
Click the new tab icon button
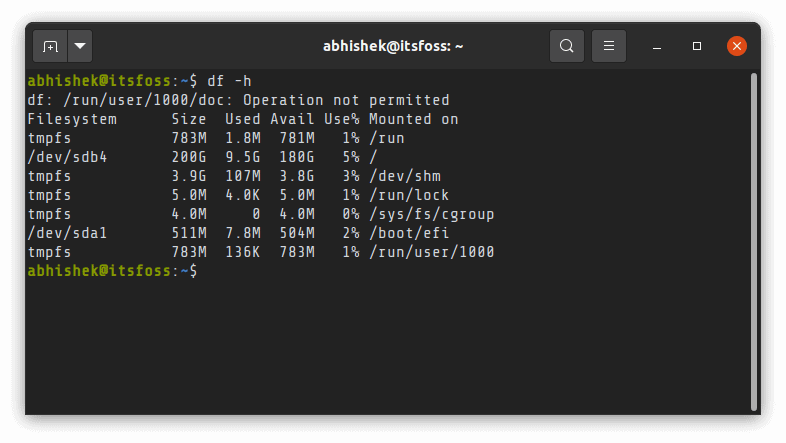(x=50, y=46)
